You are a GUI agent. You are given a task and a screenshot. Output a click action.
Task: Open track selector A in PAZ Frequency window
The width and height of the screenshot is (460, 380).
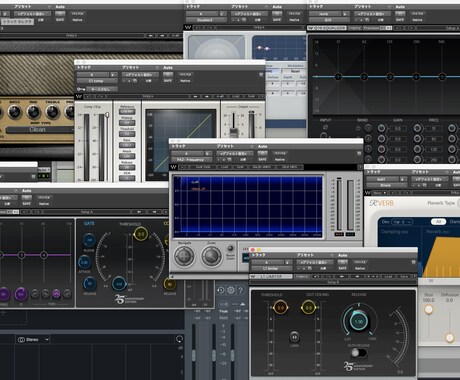[x=187, y=153]
